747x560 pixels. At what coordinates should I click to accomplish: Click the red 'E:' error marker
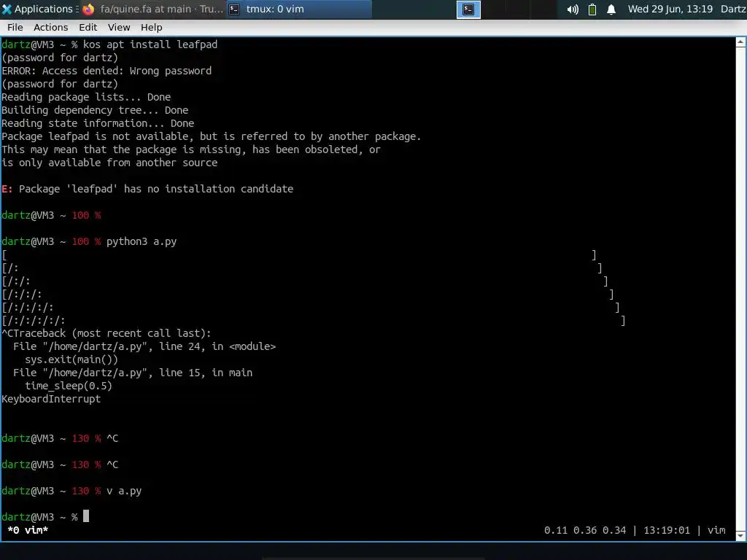click(x=7, y=189)
